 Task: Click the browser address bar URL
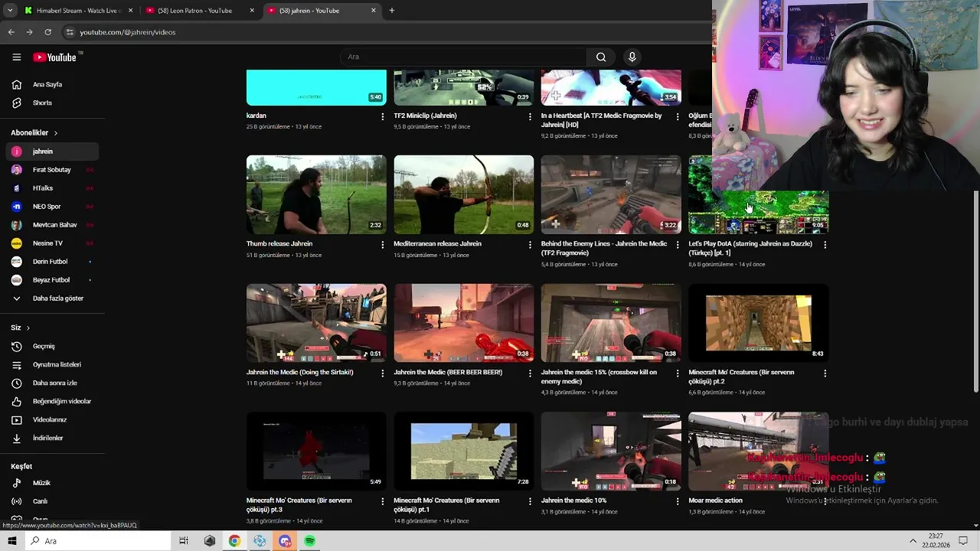[x=128, y=32]
